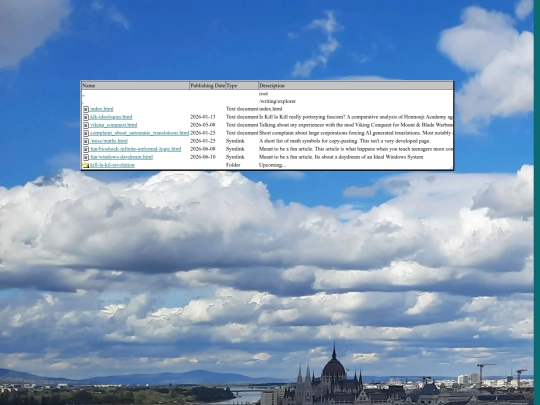Click the '.' link for /writing/explorer
The height and width of the screenshot is (405, 540).
[83, 102]
